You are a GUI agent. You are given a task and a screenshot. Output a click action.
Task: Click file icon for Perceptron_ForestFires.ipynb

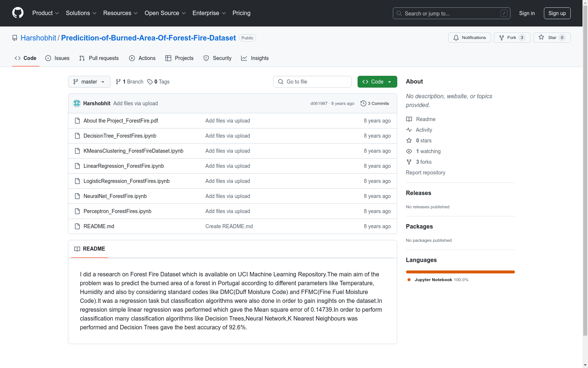coord(77,211)
